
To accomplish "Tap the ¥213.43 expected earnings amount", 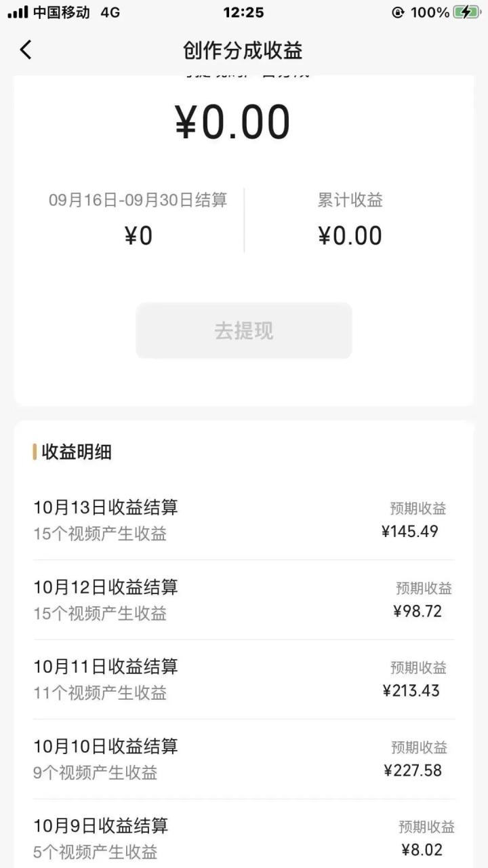I will [x=411, y=691].
